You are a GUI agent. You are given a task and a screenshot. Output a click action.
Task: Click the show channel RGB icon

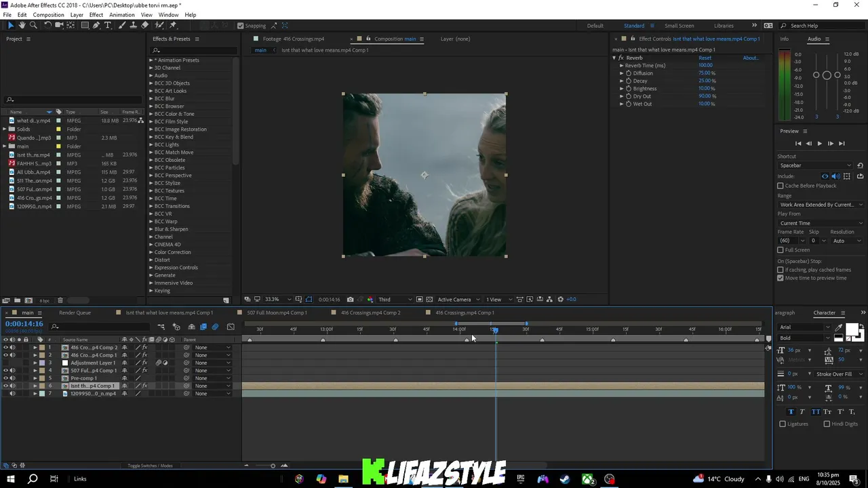coord(370,300)
